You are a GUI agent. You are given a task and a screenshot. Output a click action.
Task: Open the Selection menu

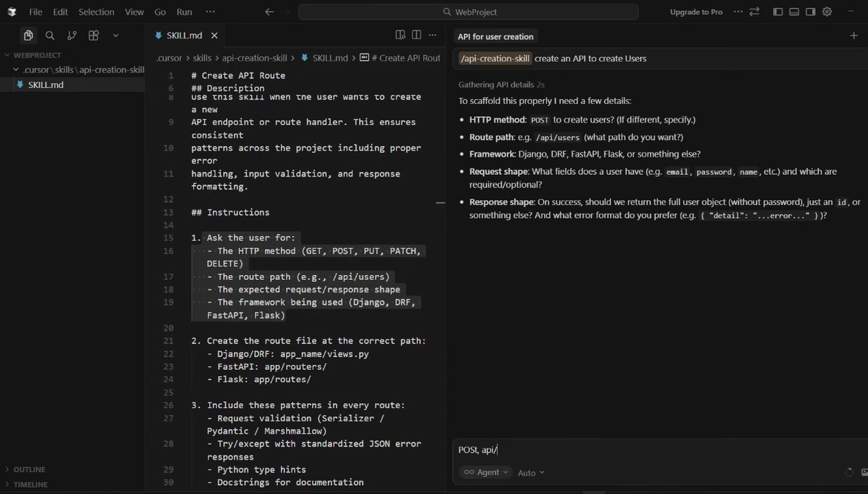[96, 12]
